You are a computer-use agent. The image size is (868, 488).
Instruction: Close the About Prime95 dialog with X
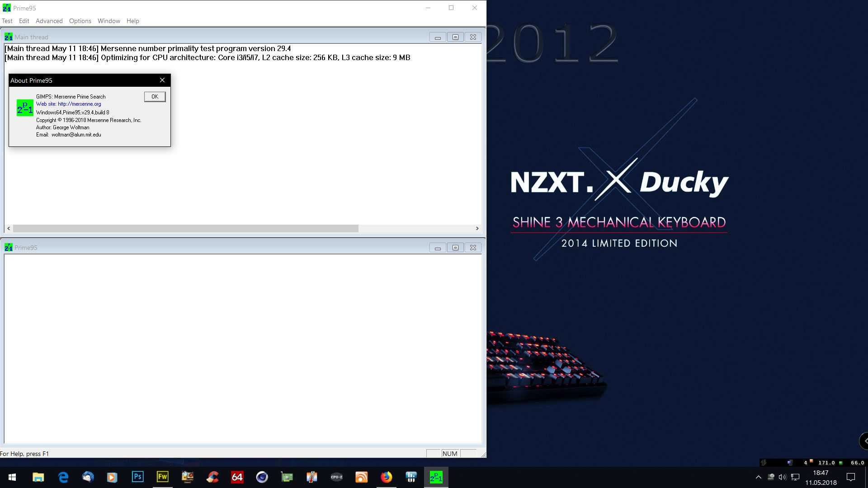pyautogui.click(x=162, y=80)
